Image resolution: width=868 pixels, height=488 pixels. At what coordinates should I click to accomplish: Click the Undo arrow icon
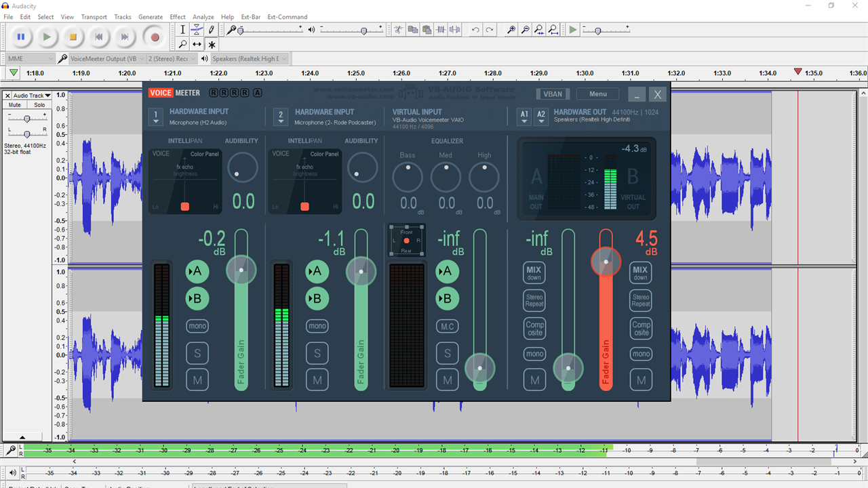475,30
